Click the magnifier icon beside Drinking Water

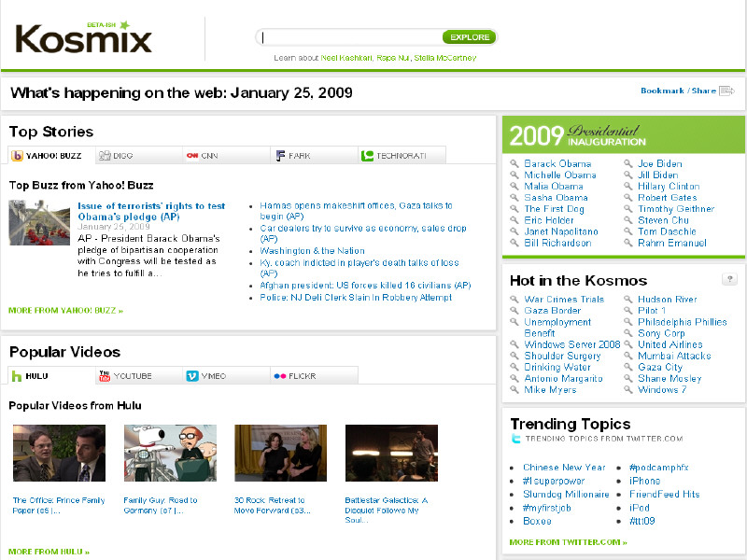(514, 367)
